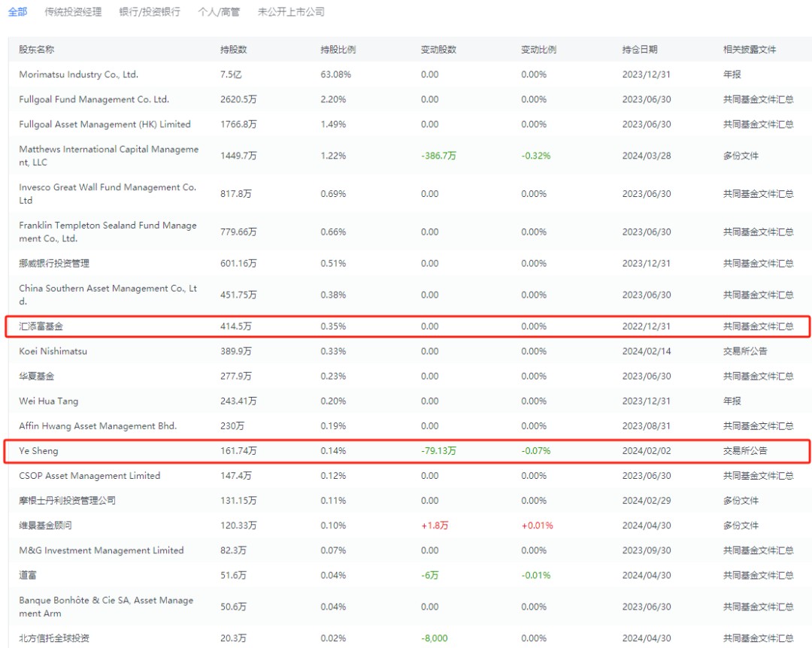Screen dimensions: 812x648
Task: Open 多份文件 for Matthews International Capital
Action: (741, 156)
